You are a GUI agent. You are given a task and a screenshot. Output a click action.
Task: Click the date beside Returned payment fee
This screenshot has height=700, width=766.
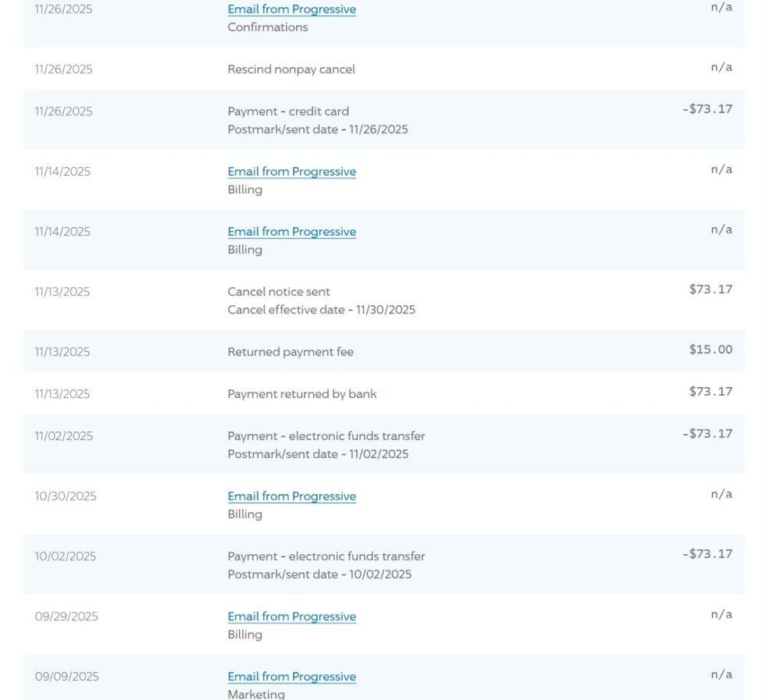pyautogui.click(x=62, y=352)
